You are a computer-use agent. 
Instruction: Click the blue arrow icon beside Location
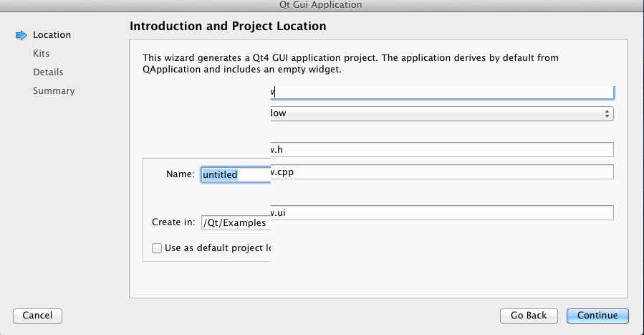[21, 35]
